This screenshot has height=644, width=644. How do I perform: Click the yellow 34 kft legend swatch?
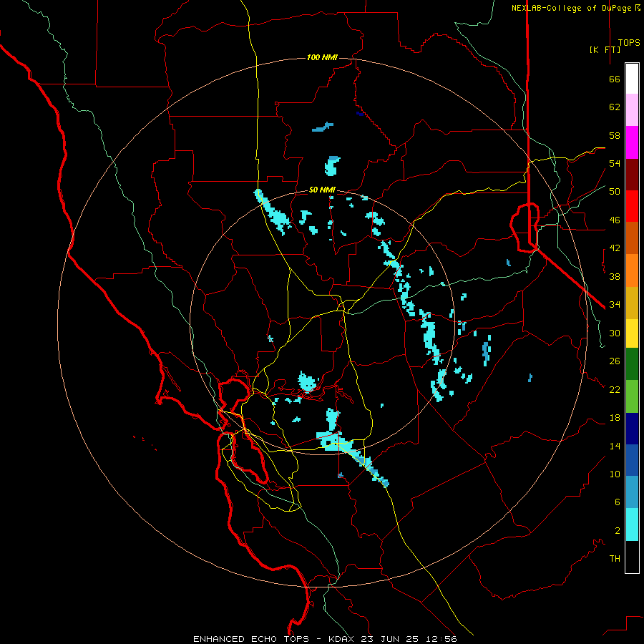(x=632, y=333)
